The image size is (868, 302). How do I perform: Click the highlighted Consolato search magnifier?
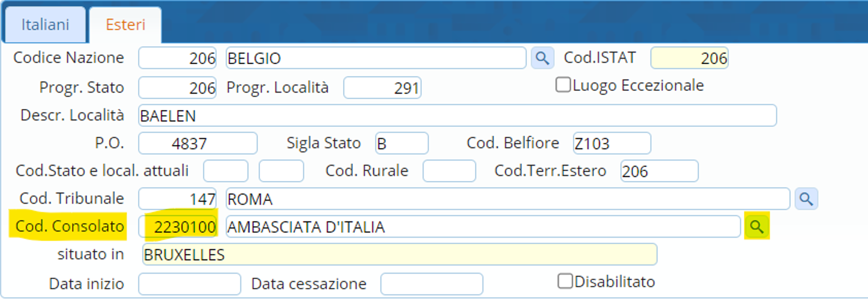pyautogui.click(x=756, y=226)
